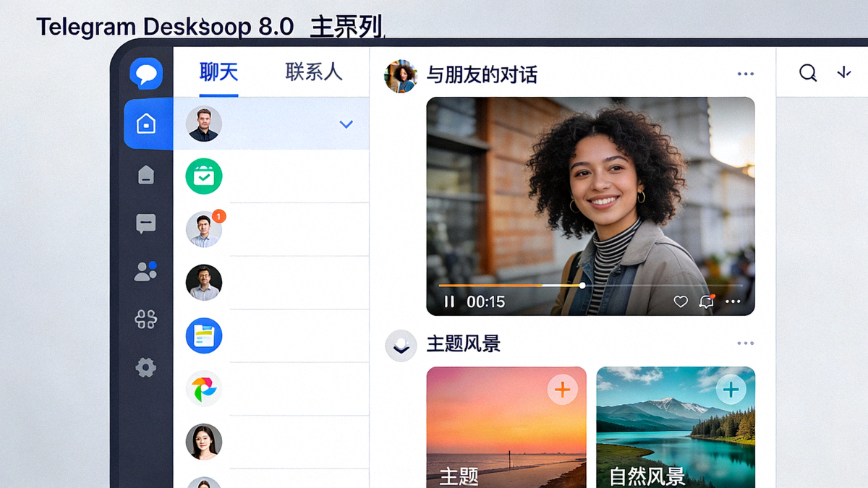Select the Home icon in sidebar
The height and width of the screenshot is (488, 868).
pyautogui.click(x=148, y=124)
